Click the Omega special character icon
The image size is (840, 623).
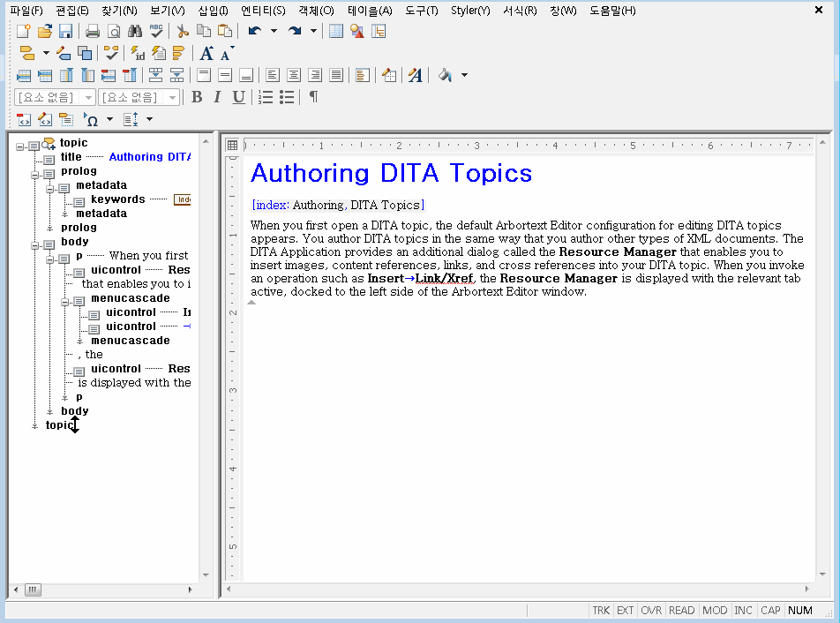click(91, 119)
